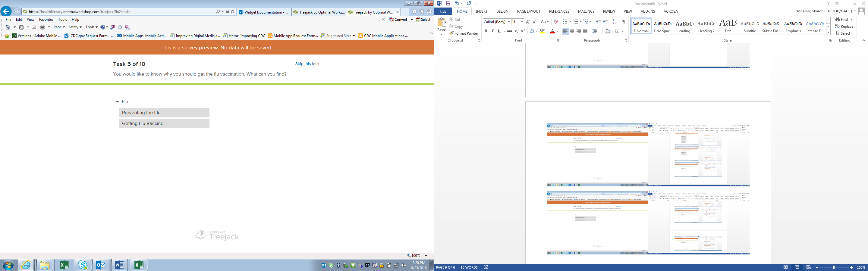Toggle Underline formatting in Word
Screen dimensions: 868x271
coord(499,31)
